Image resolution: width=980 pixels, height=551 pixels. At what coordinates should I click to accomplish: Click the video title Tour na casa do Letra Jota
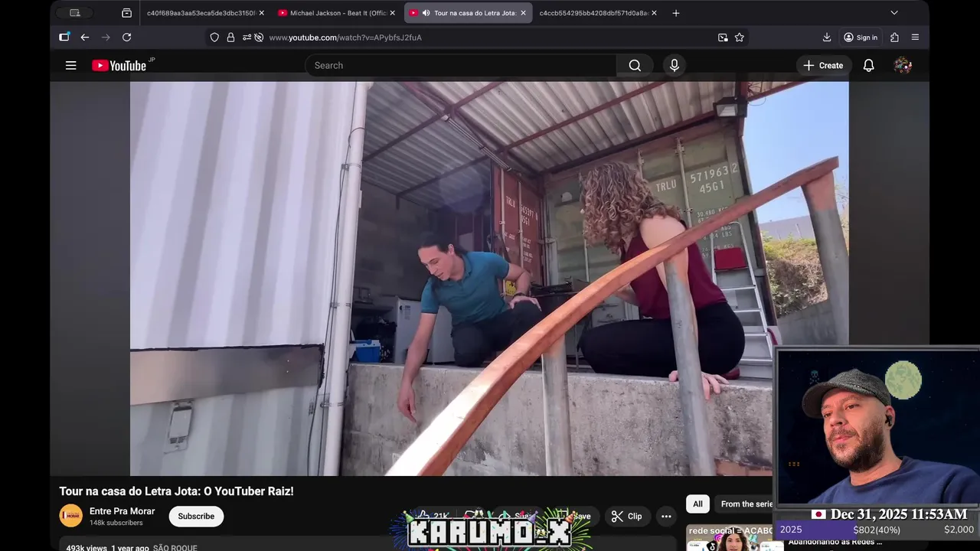coord(177,491)
